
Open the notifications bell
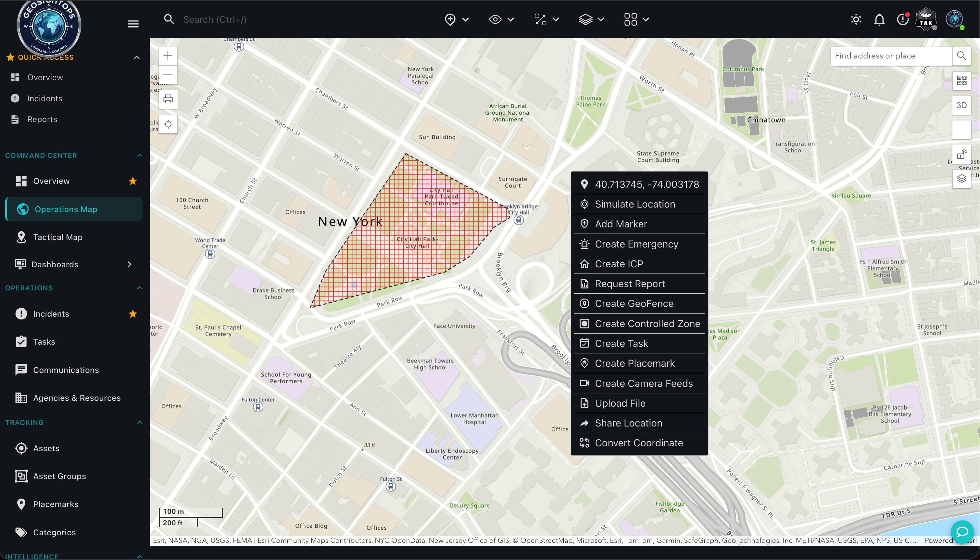(x=879, y=19)
